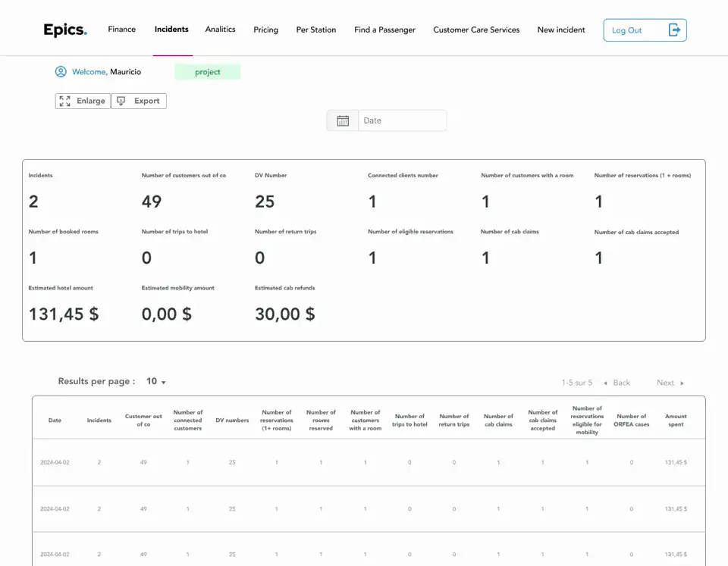The width and height of the screenshot is (728, 566).
Task: Create a New incident
Action: click(561, 30)
